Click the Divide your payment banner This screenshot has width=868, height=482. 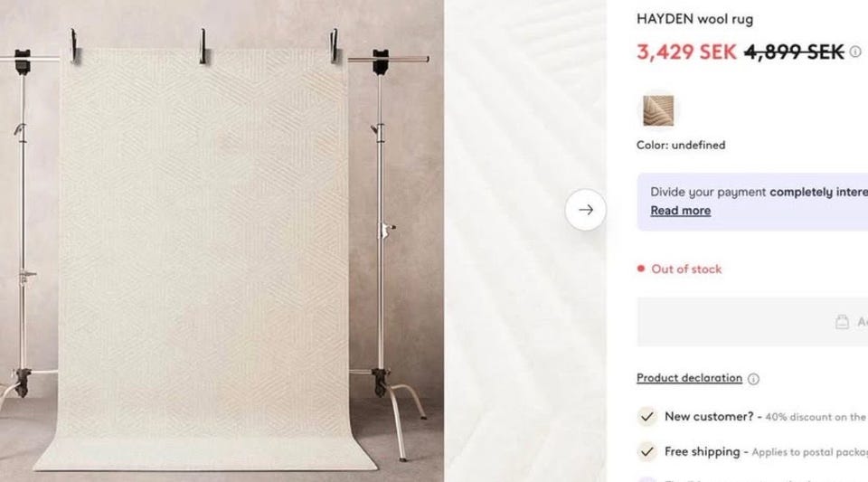click(752, 202)
